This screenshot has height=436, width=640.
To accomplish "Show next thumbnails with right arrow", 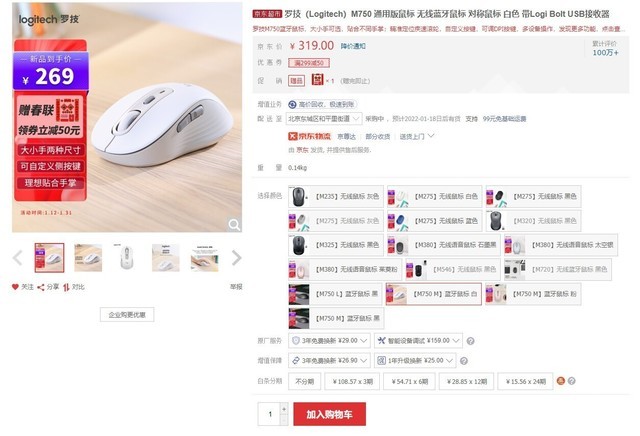I will click(236, 258).
